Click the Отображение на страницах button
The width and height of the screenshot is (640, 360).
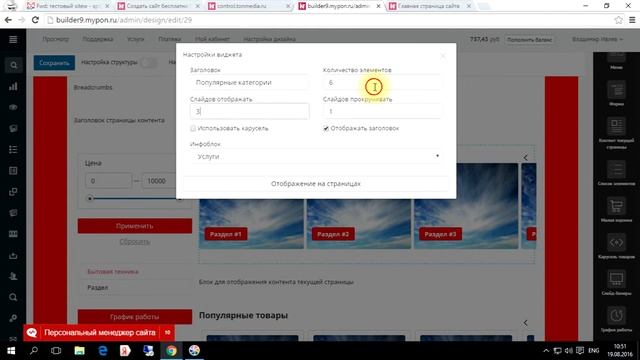pyautogui.click(x=316, y=184)
